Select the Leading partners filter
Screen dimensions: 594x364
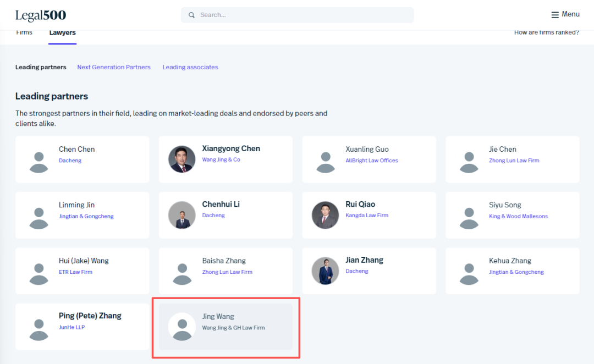point(41,67)
